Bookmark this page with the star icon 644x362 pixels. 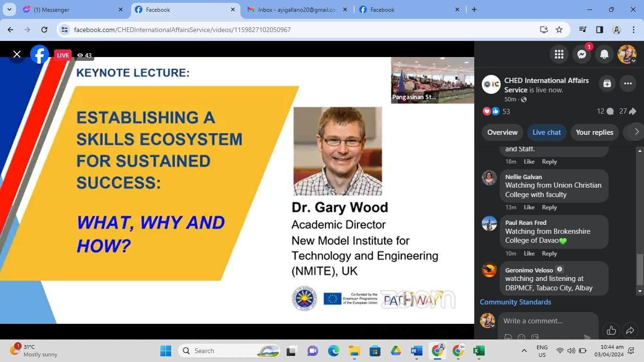559,30
